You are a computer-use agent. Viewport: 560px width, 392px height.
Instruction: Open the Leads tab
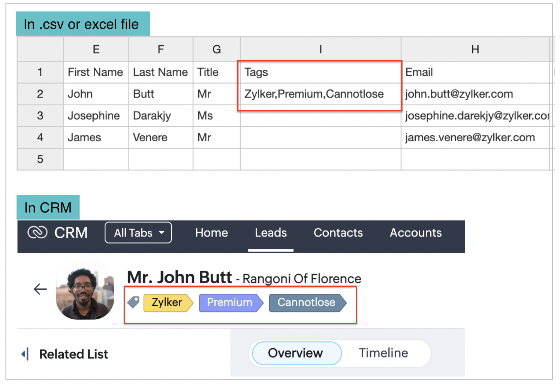[271, 233]
